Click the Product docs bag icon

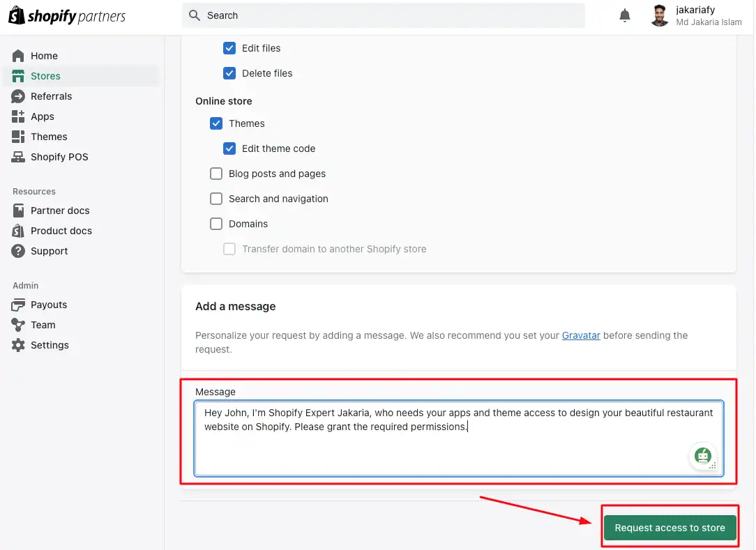pos(18,231)
